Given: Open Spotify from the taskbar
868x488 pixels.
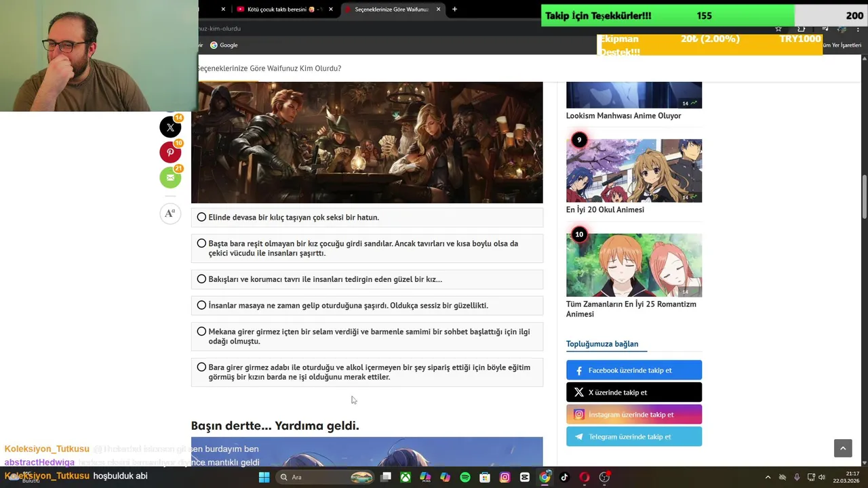Looking at the screenshot, I should pyautogui.click(x=465, y=477).
